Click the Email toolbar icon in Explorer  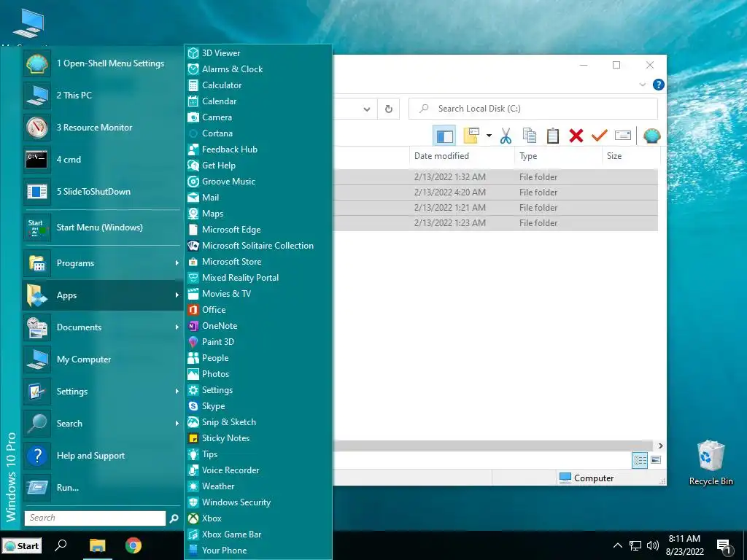pyautogui.click(x=623, y=136)
